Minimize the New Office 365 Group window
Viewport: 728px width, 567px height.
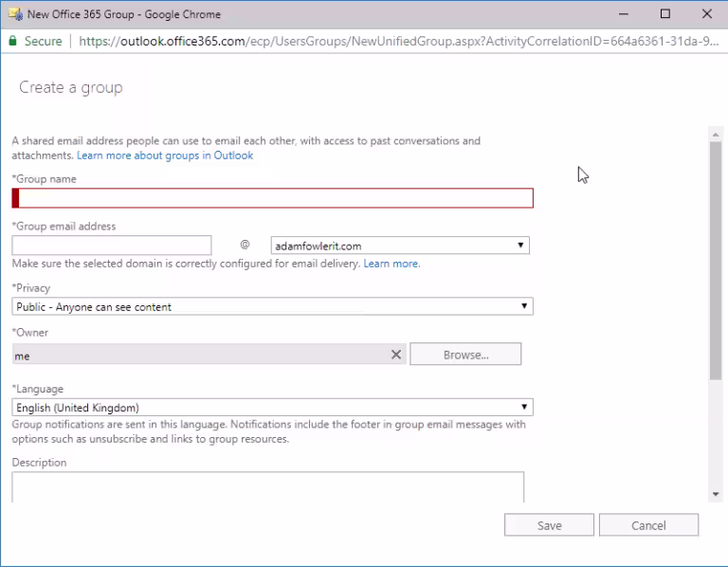coord(622,13)
